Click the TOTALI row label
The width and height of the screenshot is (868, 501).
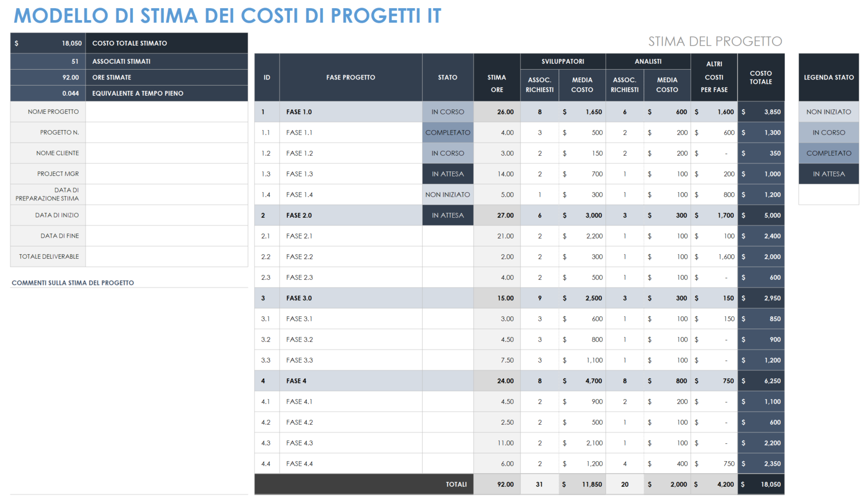[x=457, y=484]
